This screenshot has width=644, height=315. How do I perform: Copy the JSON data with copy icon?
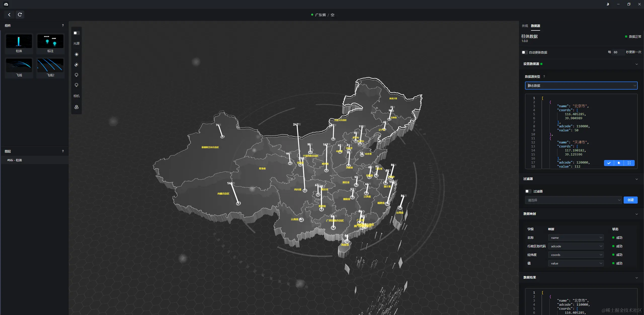pyautogui.click(x=619, y=163)
